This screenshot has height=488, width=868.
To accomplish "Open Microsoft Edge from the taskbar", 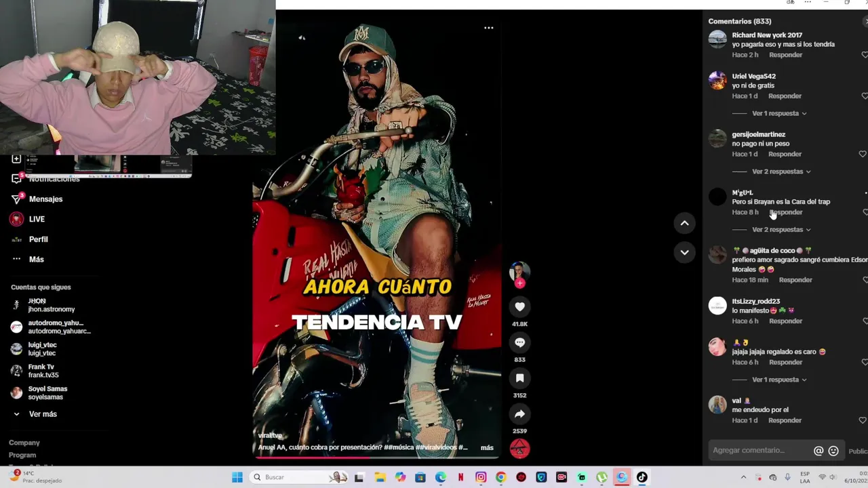I will (441, 477).
